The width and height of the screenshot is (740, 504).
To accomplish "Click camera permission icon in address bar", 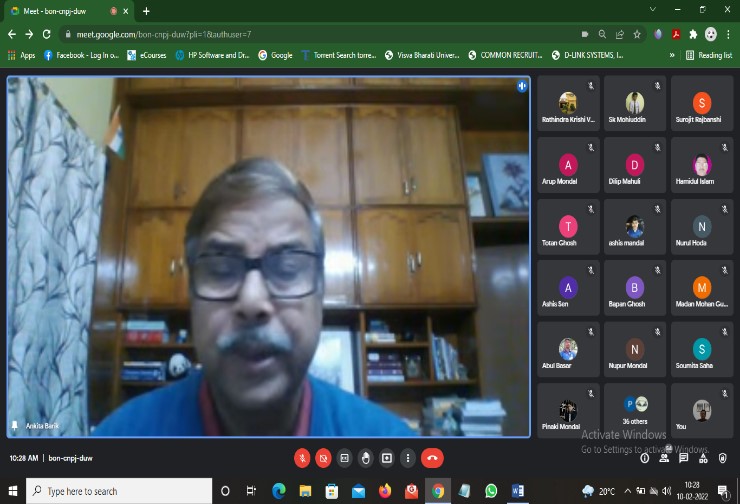I will (x=585, y=34).
